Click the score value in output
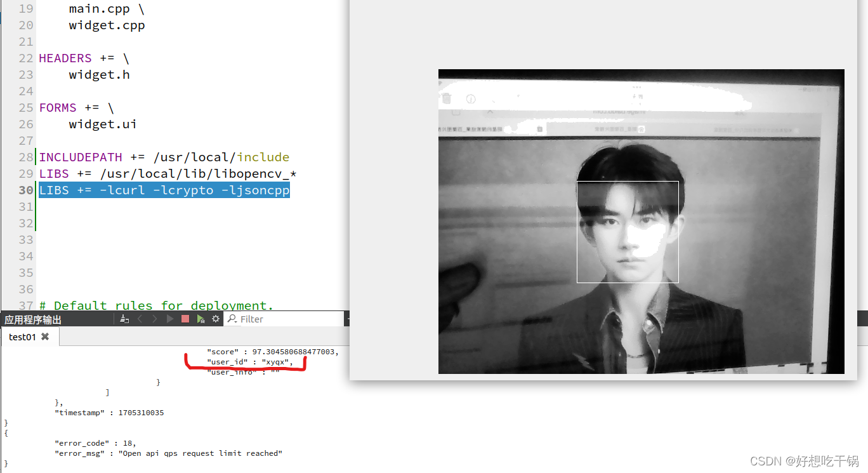 pos(295,352)
